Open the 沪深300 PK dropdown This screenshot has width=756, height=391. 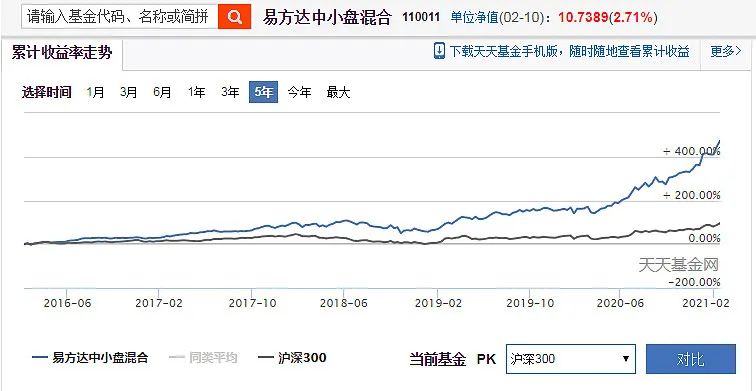tap(571, 359)
